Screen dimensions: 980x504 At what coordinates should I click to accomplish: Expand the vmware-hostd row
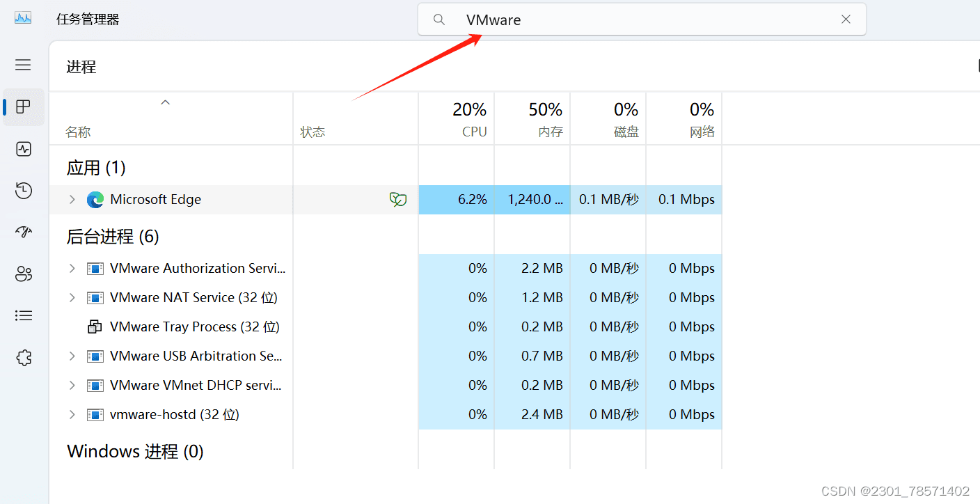point(72,415)
